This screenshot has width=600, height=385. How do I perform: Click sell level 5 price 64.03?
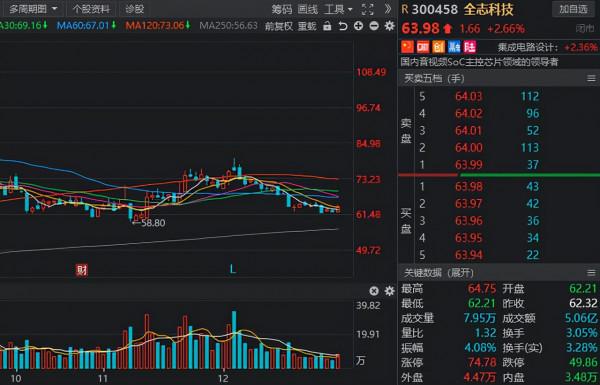469,96
